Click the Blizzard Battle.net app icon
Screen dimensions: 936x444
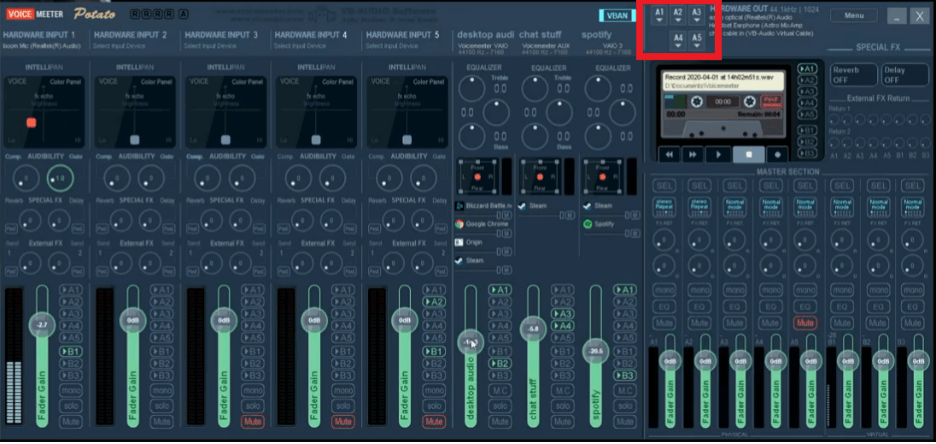coord(460,206)
